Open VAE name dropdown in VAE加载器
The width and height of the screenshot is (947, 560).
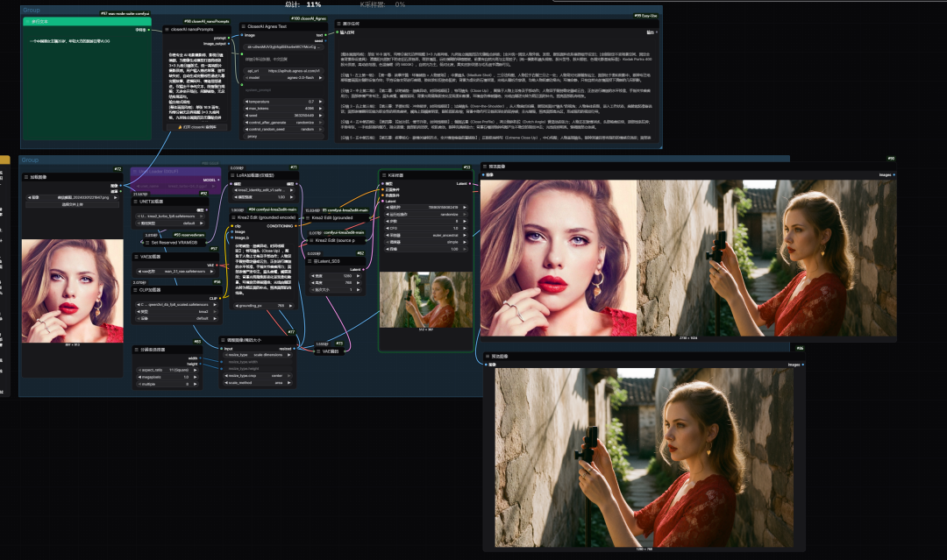click(x=177, y=272)
